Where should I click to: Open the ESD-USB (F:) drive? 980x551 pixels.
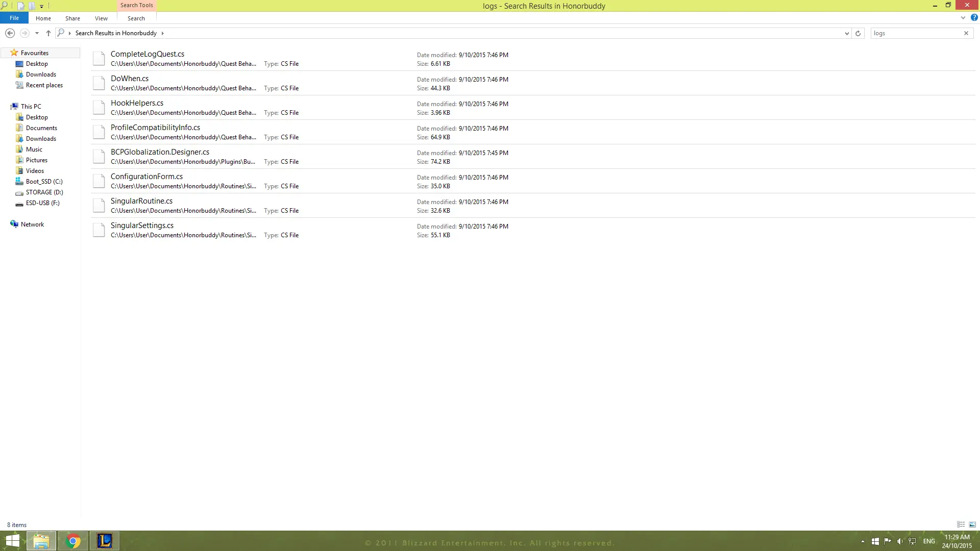[42, 203]
